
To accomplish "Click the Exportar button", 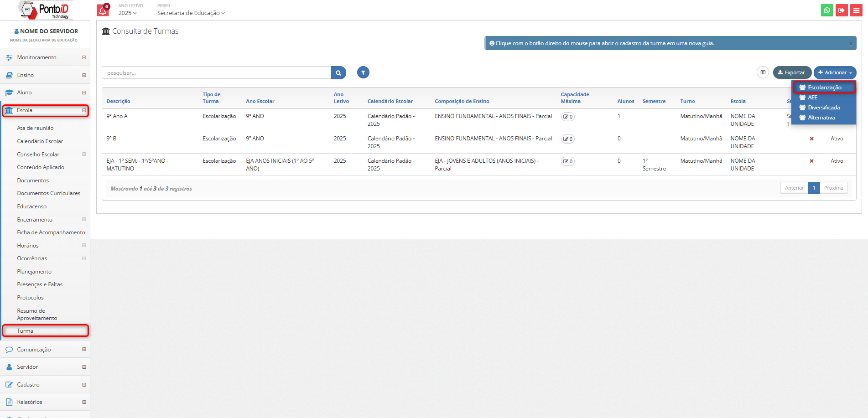I will (792, 72).
